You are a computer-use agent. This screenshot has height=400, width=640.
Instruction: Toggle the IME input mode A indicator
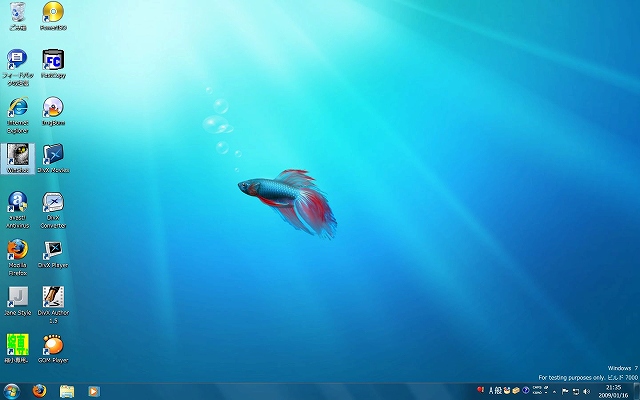(491, 391)
